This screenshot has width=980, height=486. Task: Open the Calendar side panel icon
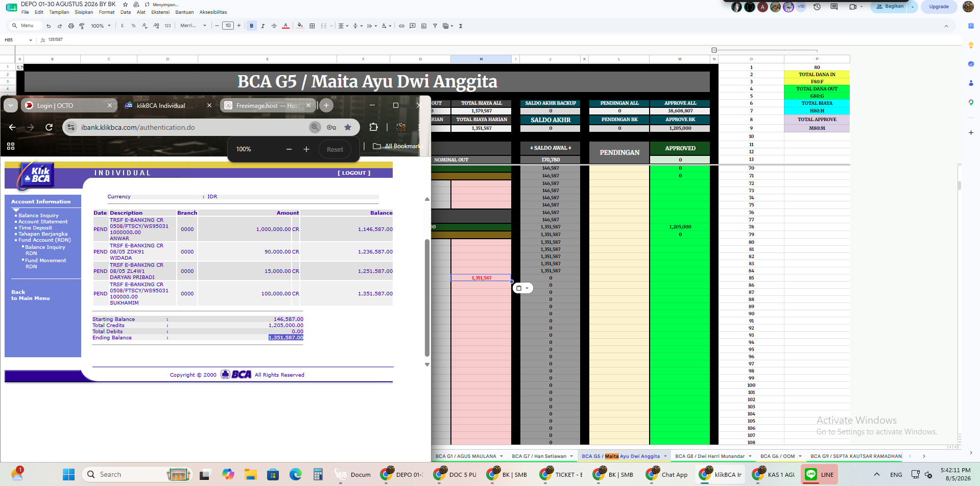point(971,26)
